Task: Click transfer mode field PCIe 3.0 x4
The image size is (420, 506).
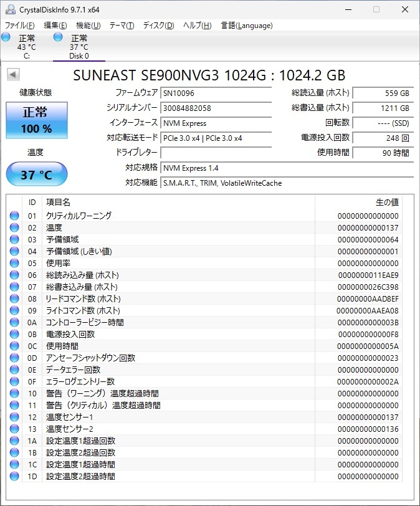Action: tap(216, 138)
